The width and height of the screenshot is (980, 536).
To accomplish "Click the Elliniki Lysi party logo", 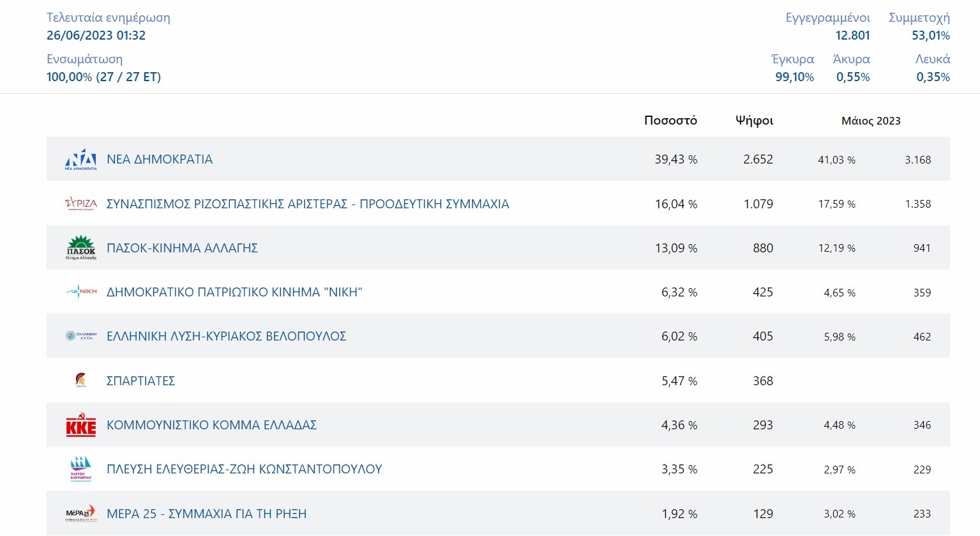I will [81, 336].
